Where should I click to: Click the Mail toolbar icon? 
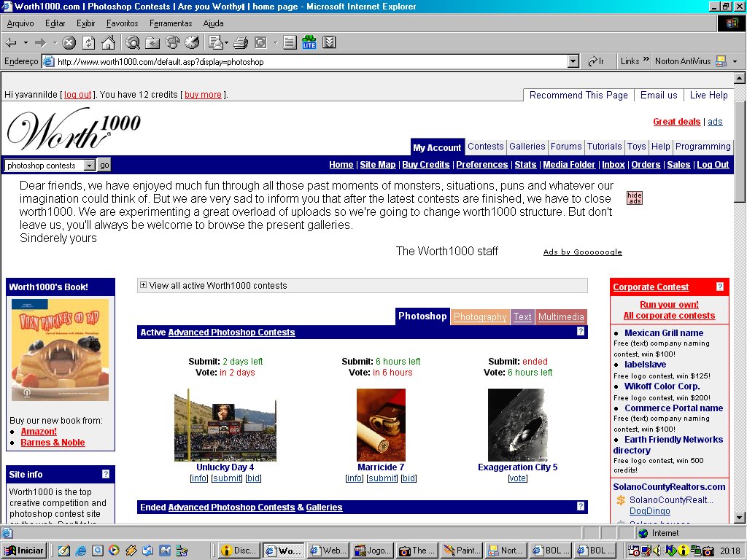click(x=216, y=43)
